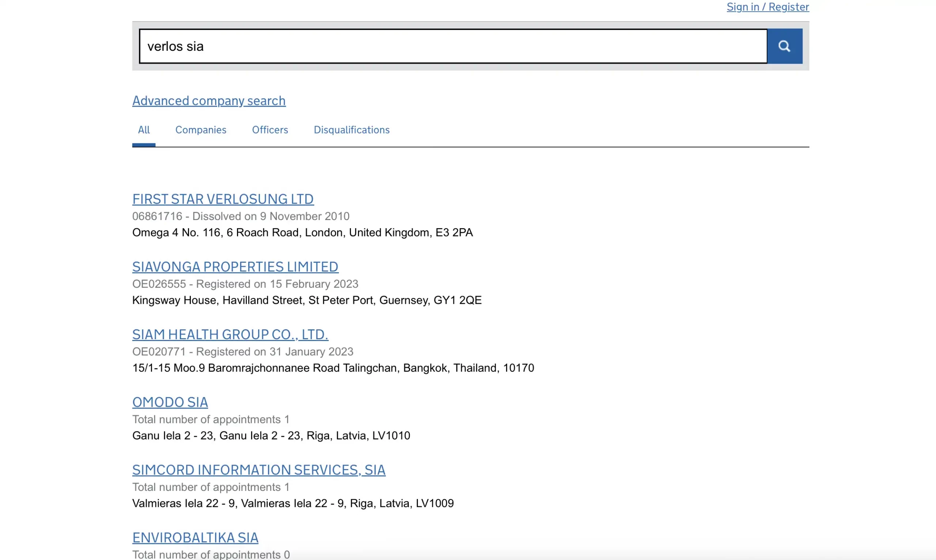The height and width of the screenshot is (560, 936).
Task: Click appointments count under SIMCORD INFORMATION SERVICES
Action: point(211,487)
